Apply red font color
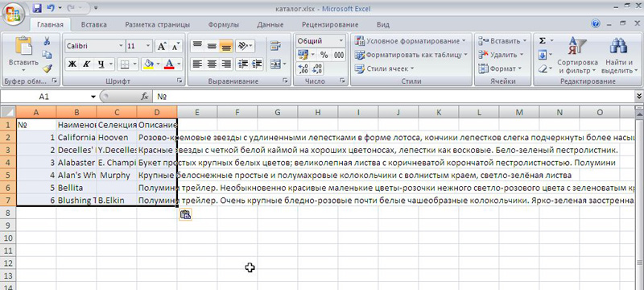 169,64
